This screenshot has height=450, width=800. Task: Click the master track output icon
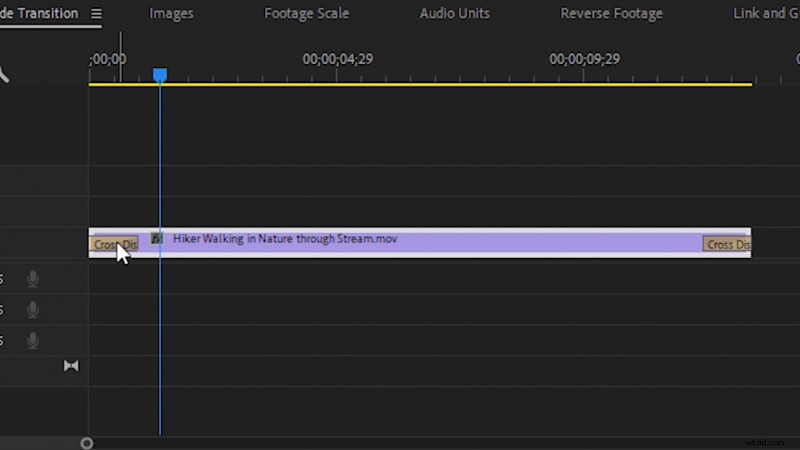tap(71, 366)
